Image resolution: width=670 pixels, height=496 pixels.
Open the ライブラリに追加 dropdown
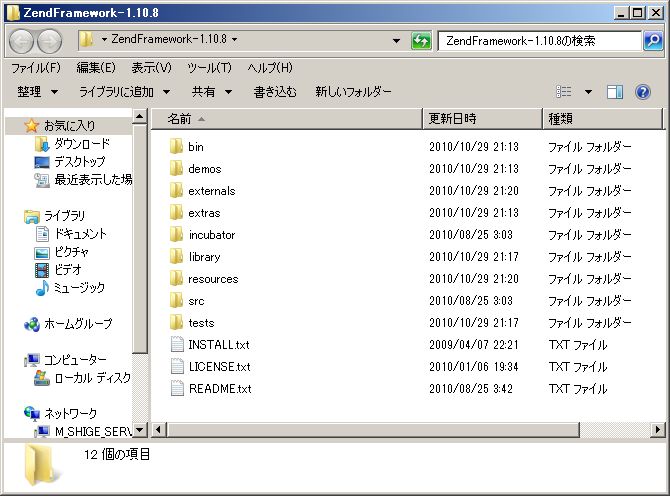[x=124, y=91]
